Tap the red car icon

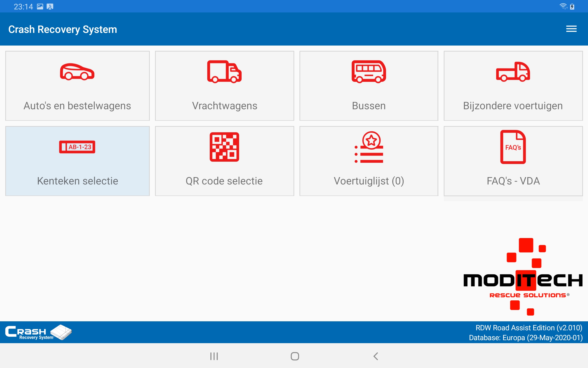(x=77, y=72)
